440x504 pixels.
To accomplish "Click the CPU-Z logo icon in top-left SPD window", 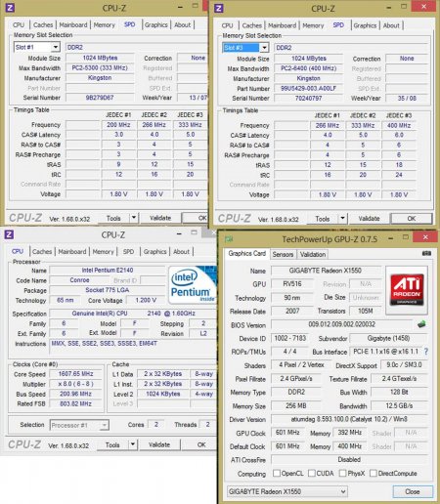I will [x=10, y=8].
